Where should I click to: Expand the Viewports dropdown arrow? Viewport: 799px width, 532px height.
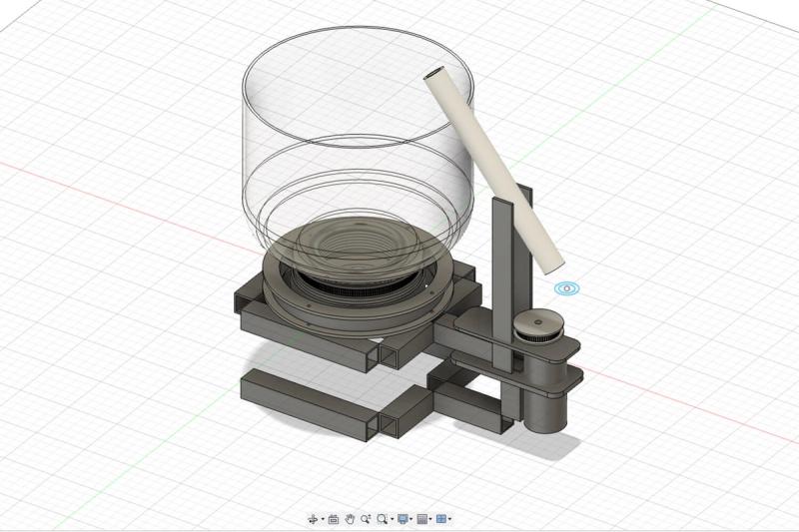point(449,519)
